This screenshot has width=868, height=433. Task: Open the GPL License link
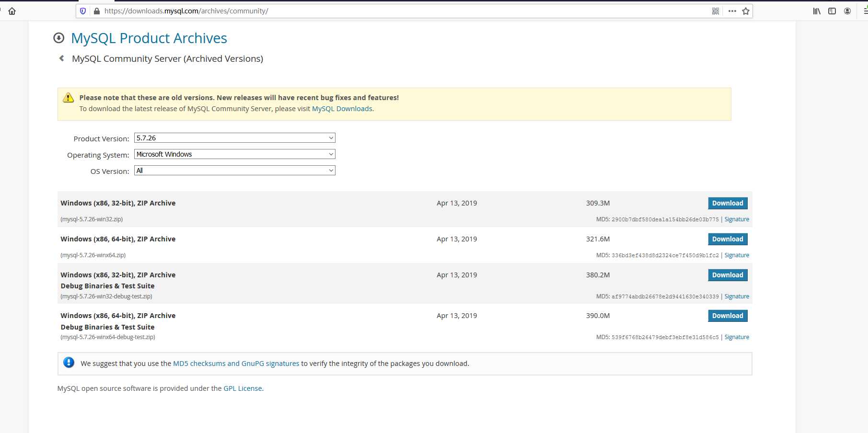point(243,388)
